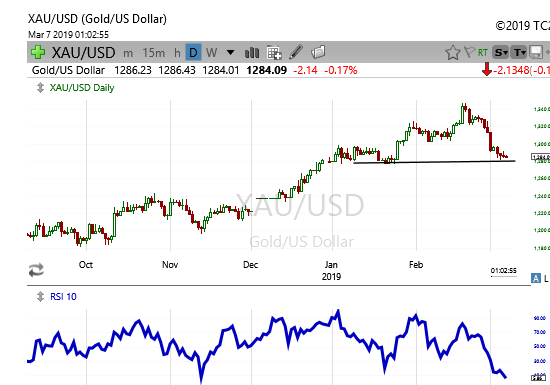The width and height of the screenshot is (550, 385).
Task: Click the -0.17% percent change value
Action: click(x=341, y=70)
